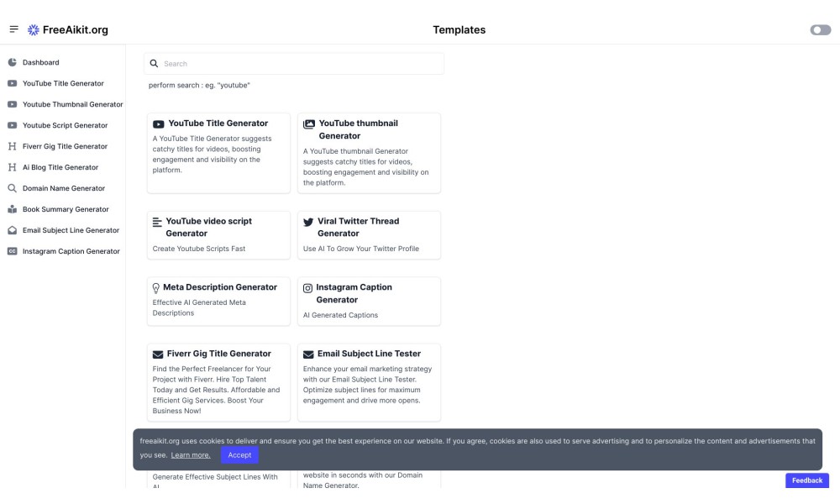The image size is (840, 504).
Task: Toggle the dark mode switch
Action: coord(820,30)
